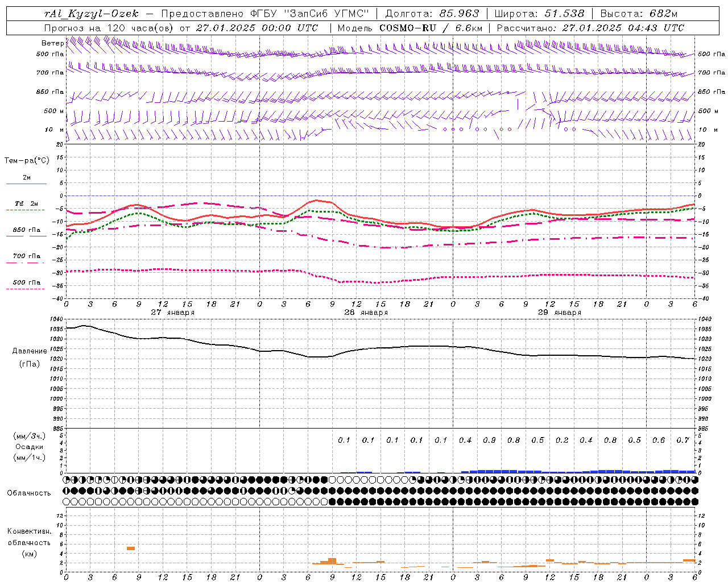Click the date label 29 января
This screenshot has width=728, height=582.
pyautogui.click(x=559, y=313)
